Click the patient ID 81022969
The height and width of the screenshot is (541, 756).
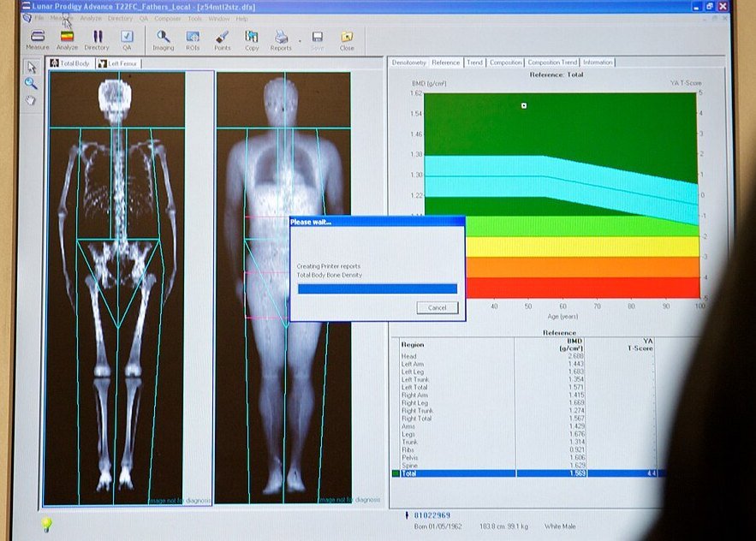(432, 515)
